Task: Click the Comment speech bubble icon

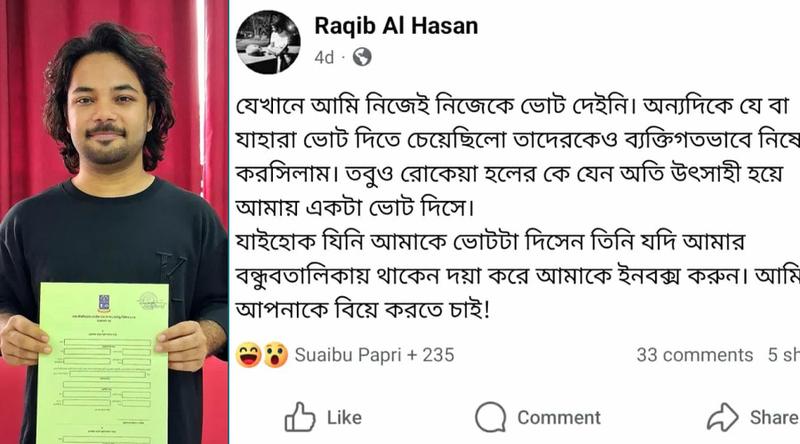Action: coord(490,417)
